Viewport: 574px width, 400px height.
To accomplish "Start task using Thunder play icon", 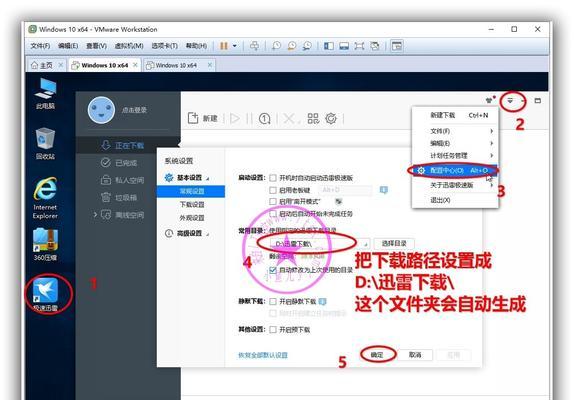I will tap(235, 118).
